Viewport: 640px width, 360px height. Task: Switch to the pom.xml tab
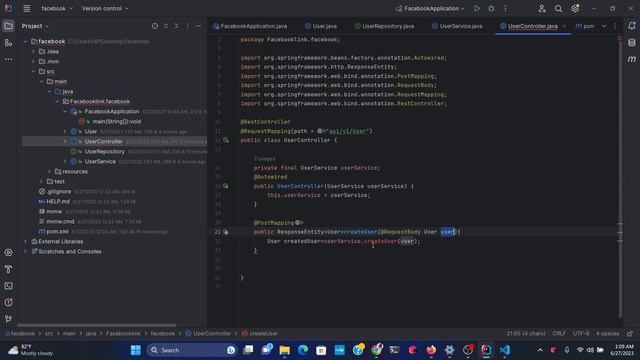[585, 26]
